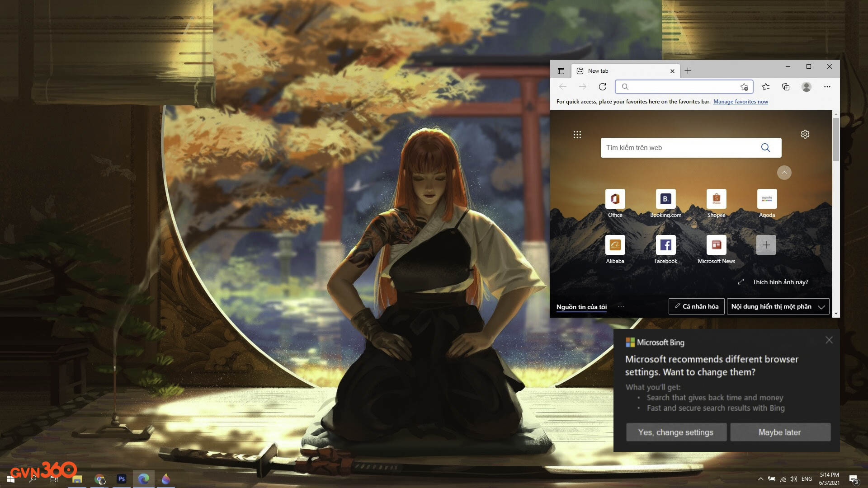Open the more options ellipsis beside 'Nguồn tin của tôi'
Screen dimensions: 868x488
pos(621,307)
